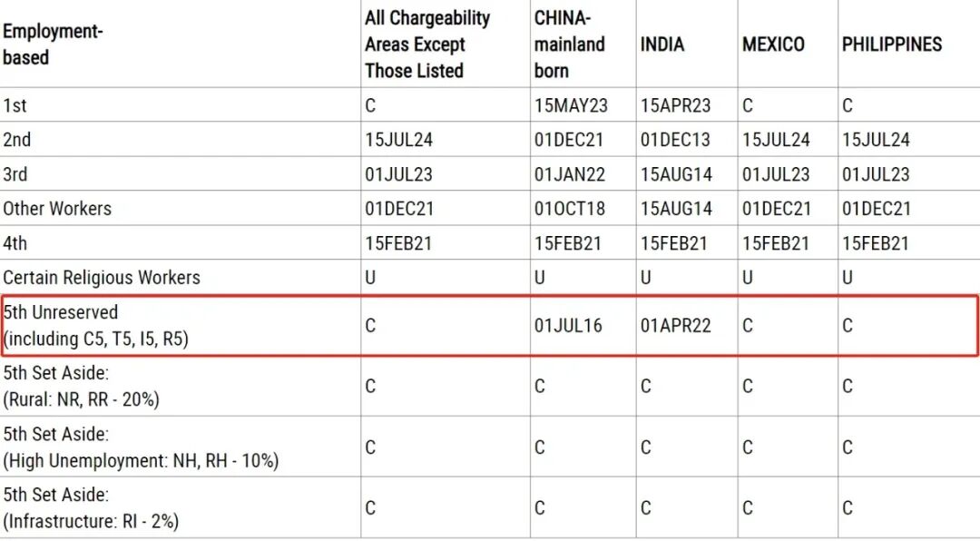This screenshot has width=980, height=541.
Task: Click the 01DEC13 date for India
Action: (676, 140)
